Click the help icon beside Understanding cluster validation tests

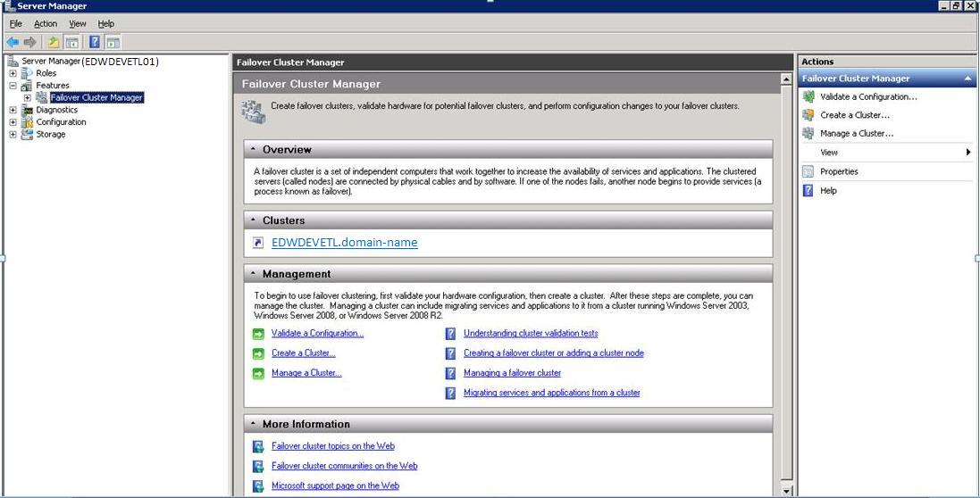pos(450,334)
